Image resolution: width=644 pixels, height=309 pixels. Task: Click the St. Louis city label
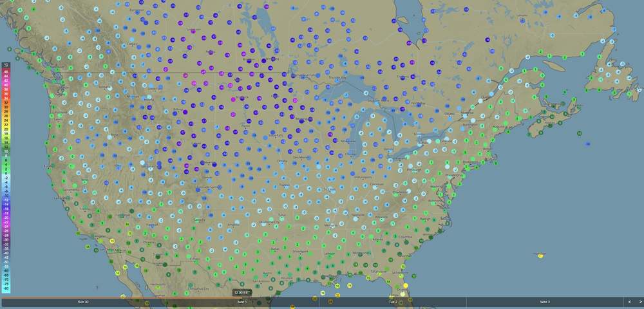click(x=330, y=189)
